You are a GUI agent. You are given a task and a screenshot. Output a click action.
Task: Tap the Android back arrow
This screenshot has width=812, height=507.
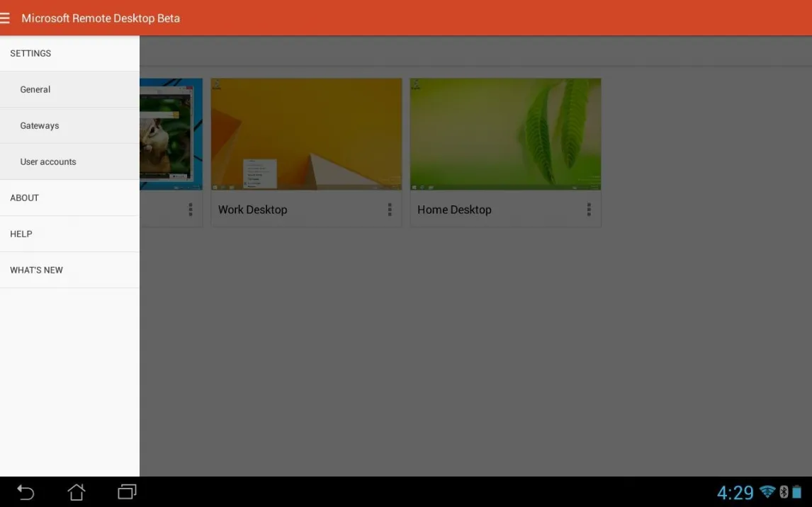coord(26,492)
